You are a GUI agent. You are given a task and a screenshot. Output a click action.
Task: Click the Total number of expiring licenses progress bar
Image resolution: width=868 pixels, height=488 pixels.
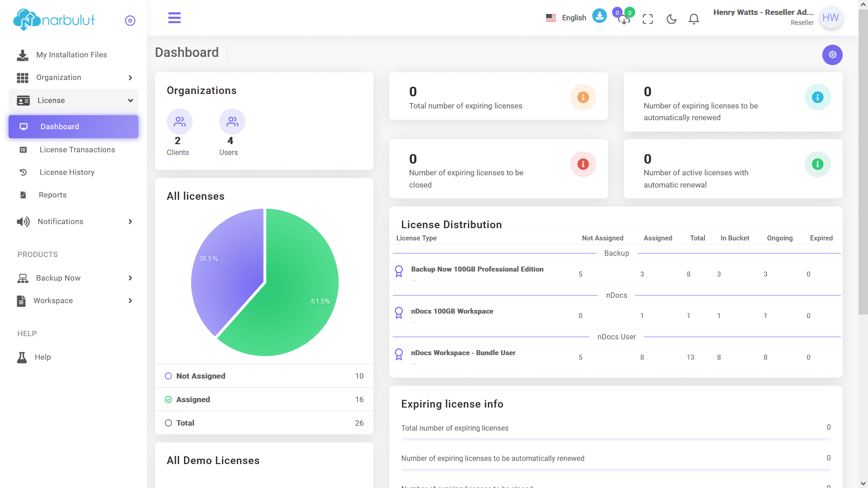pos(616,439)
